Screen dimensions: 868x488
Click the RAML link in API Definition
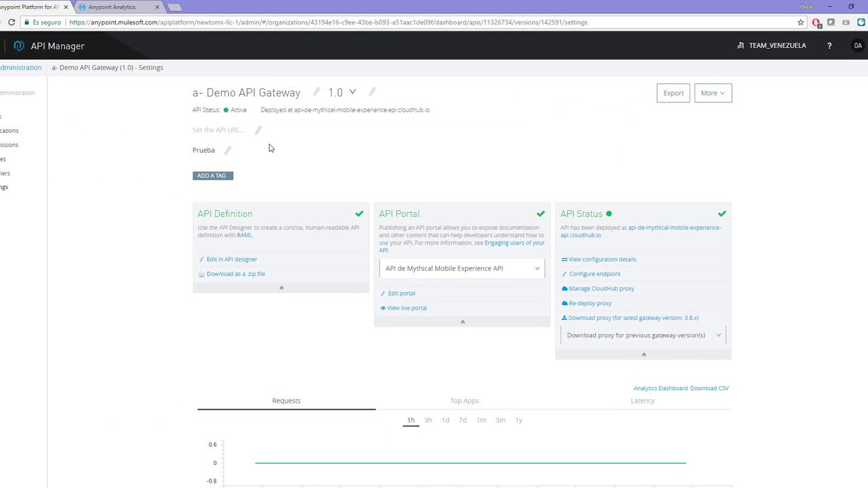[244, 235]
